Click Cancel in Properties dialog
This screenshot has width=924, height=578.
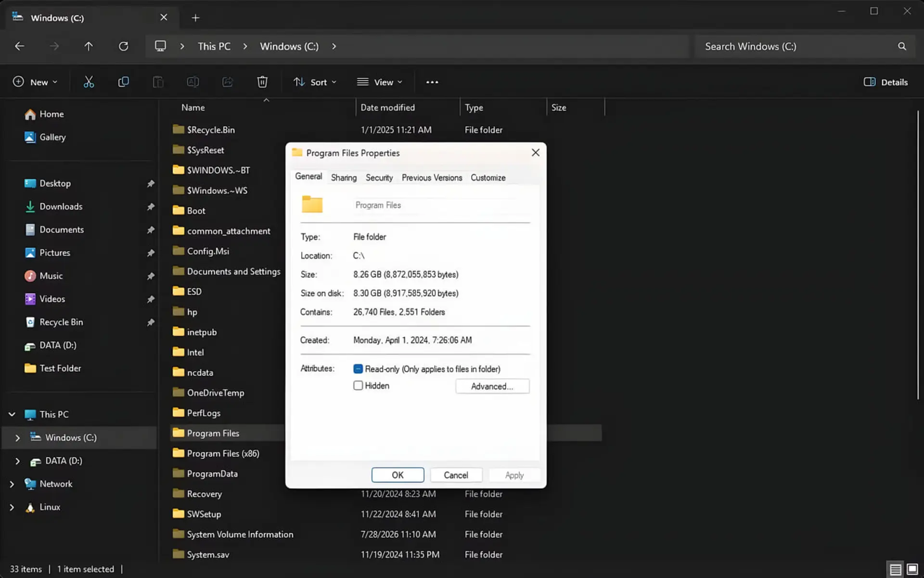click(456, 475)
